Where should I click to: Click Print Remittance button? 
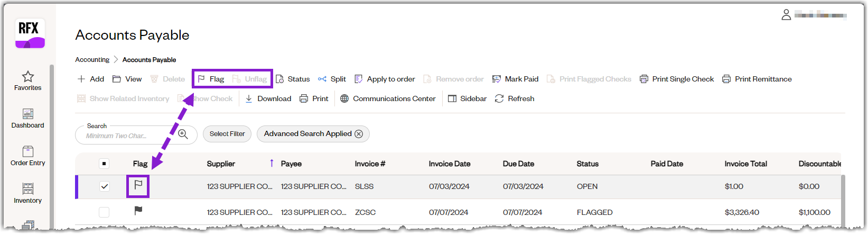click(757, 79)
